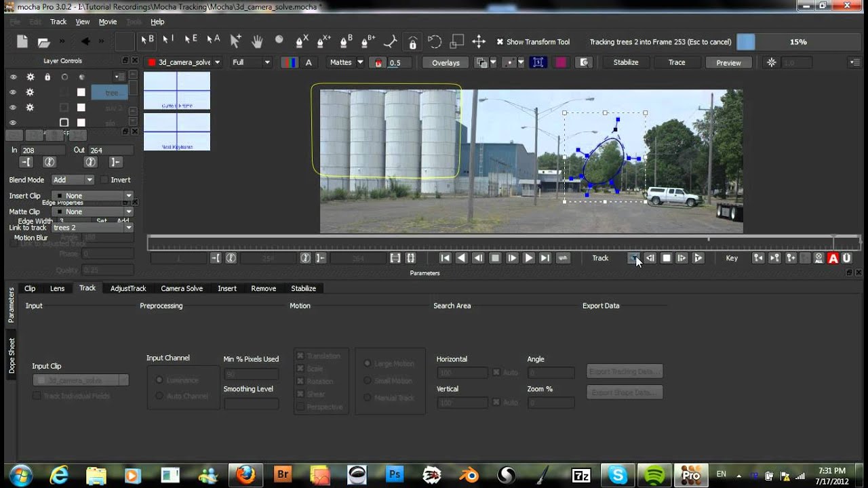Toggle visibility eye of the trees layer
The width and height of the screenshot is (868, 488).
[x=13, y=92]
